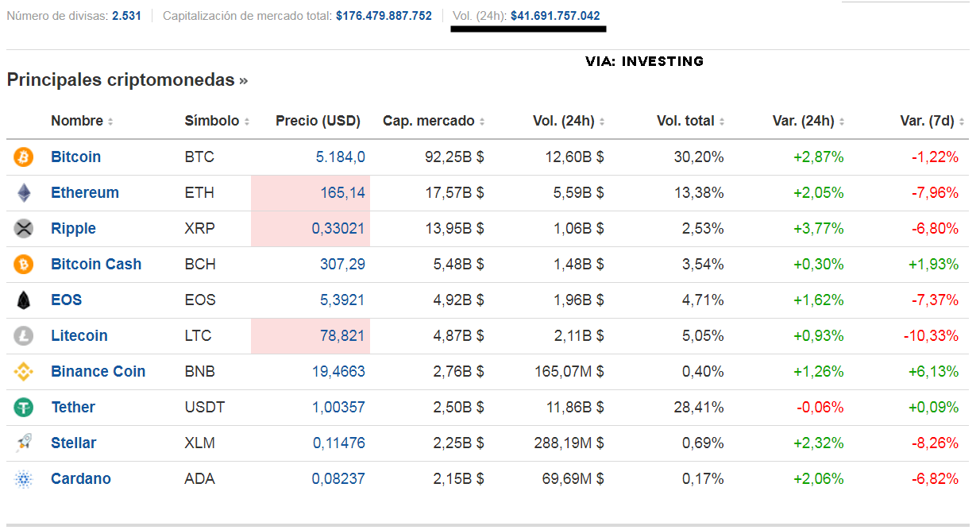
Task: Open the Principales criptomonedas heading link
Action: 127,80
